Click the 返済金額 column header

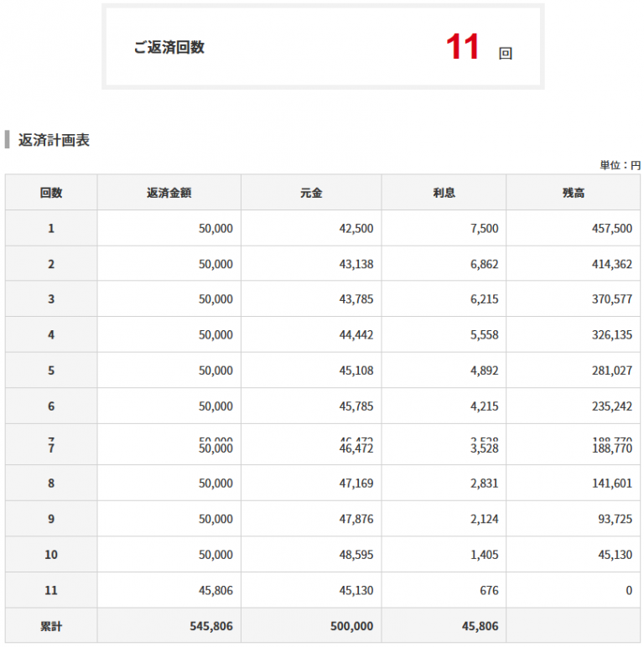(169, 193)
